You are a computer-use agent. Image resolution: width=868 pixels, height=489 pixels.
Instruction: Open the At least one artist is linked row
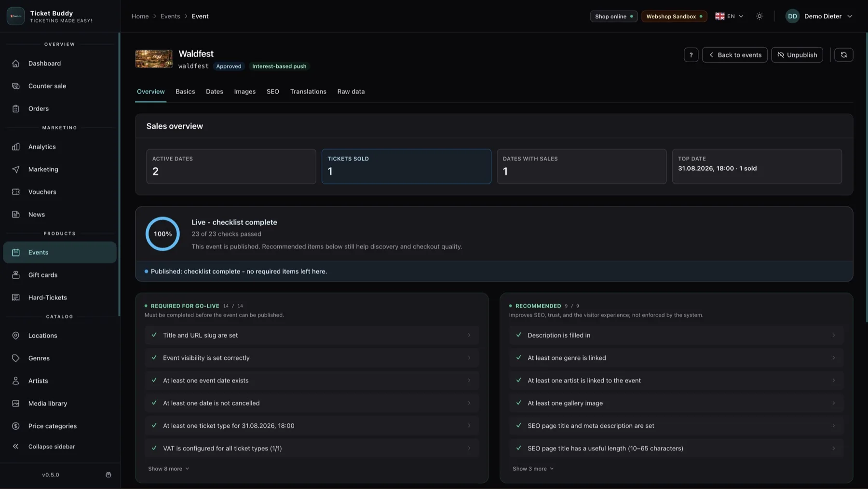(676, 380)
